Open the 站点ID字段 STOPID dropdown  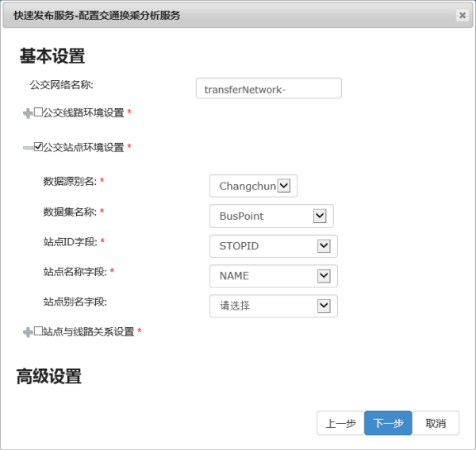click(273, 246)
